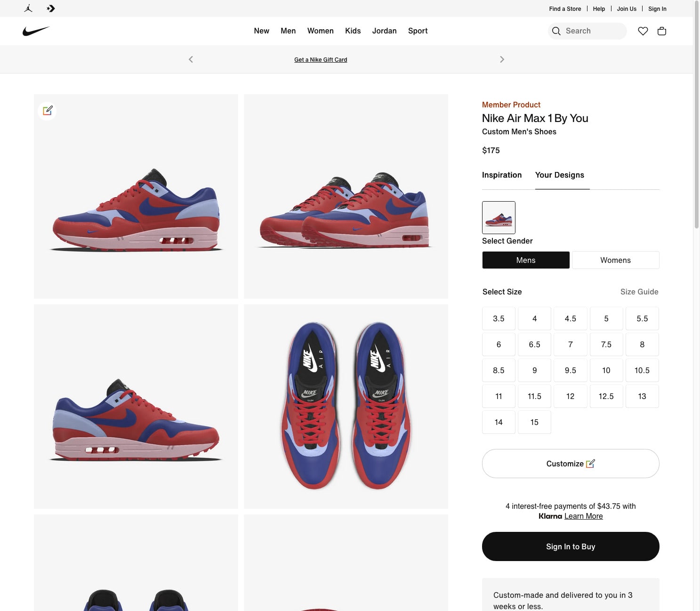The width and height of the screenshot is (700, 611).
Task: Focus the Search input field
Action: 587,31
